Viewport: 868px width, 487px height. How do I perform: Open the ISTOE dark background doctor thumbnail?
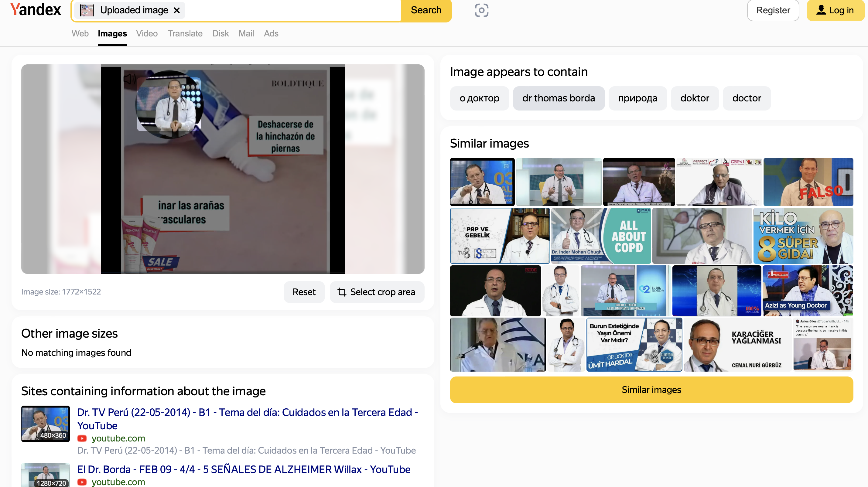(x=495, y=291)
